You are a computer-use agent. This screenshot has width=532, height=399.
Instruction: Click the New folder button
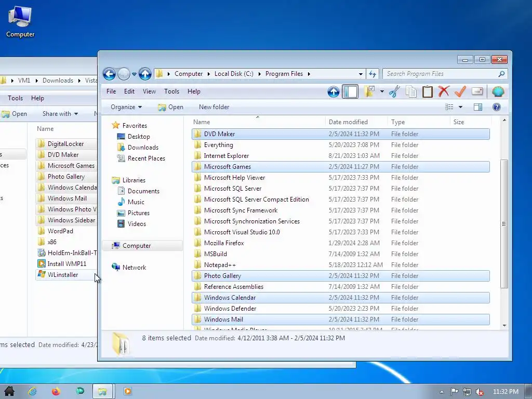tap(214, 107)
